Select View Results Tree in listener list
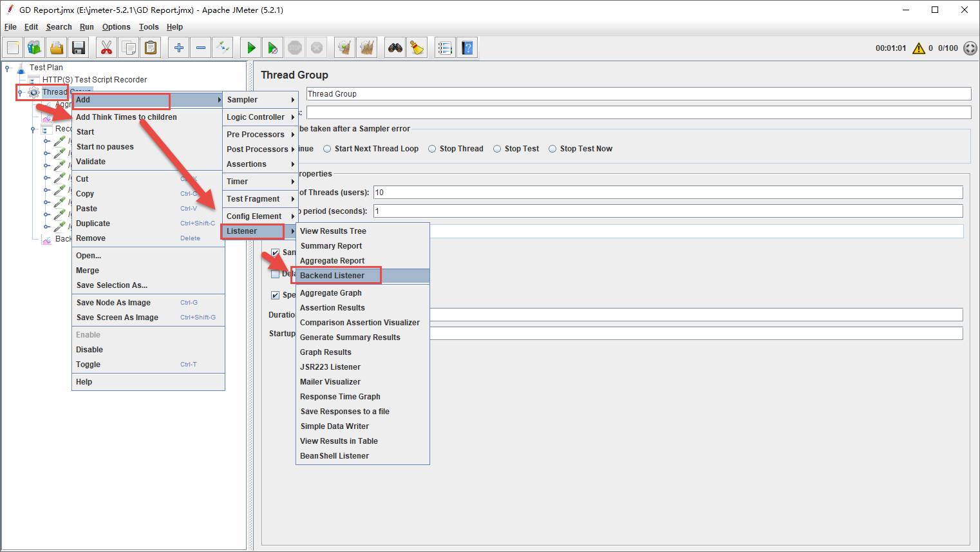980x552 pixels. coord(333,231)
